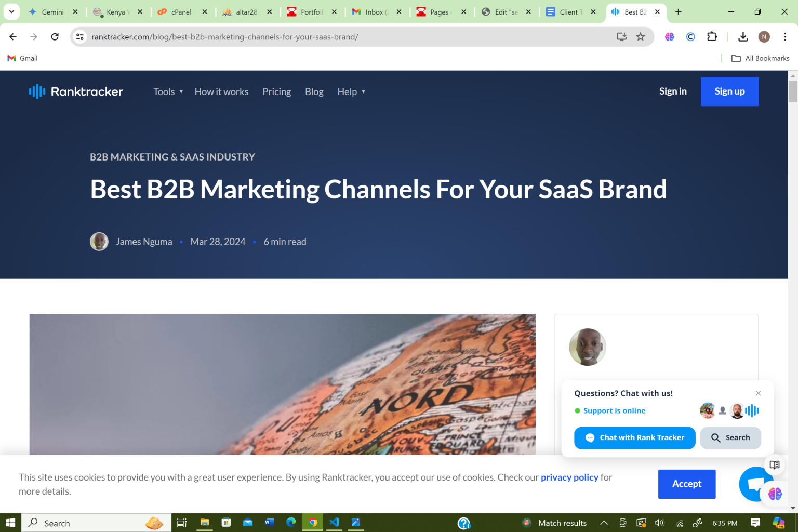Open the Pricing page
This screenshot has width=798, height=532.
(276, 91)
